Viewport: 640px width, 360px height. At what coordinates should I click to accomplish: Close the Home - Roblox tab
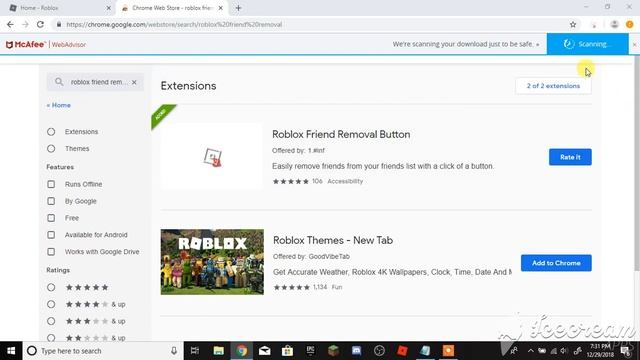pos(109,8)
